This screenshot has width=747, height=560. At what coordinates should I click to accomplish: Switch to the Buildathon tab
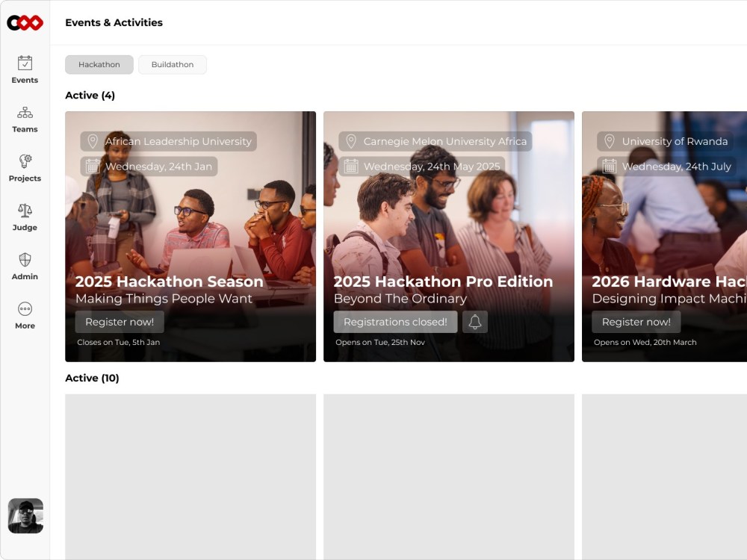click(x=173, y=64)
